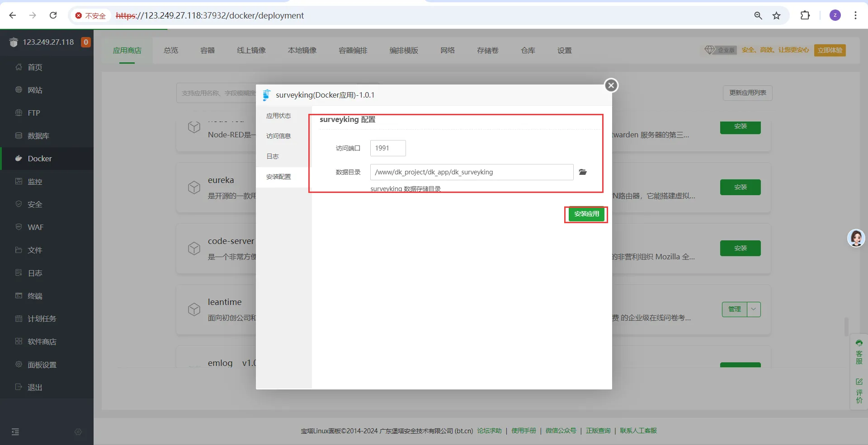Switch to 容器编排 tab
This screenshot has width=868, height=445.
coord(353,50)
